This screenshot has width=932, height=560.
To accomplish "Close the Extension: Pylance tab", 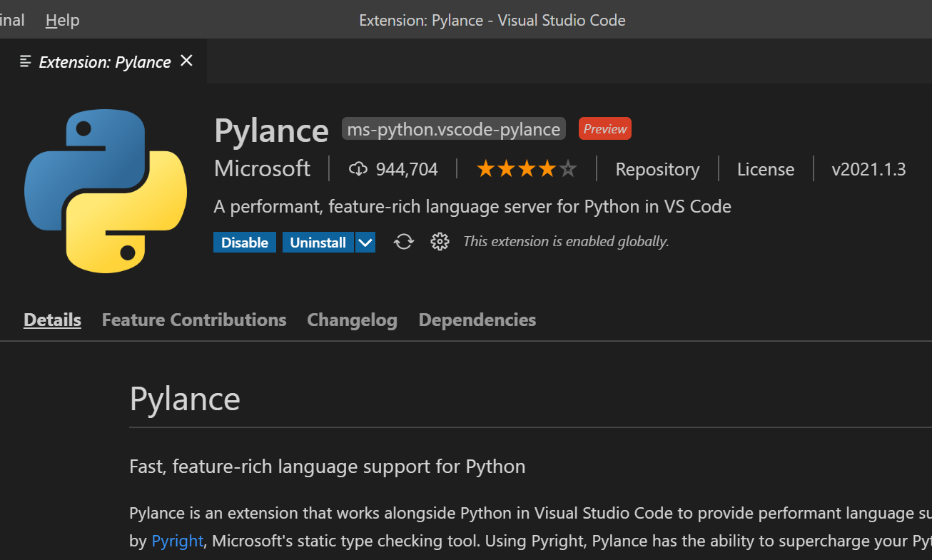I will click(186, 61).
